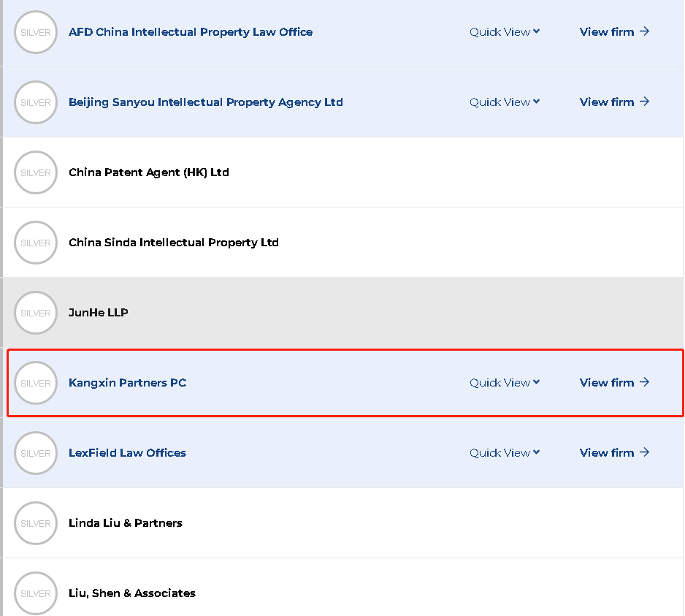The width and height of the screenshot is (685, 616).
Task: Open View firm link for Kangxin Partners
Action: (x=614, y=383)
